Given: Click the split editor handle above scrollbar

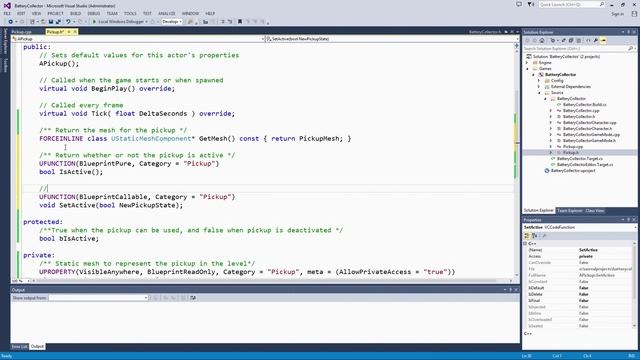Looking at the screenshot, I should pos(516,45).
